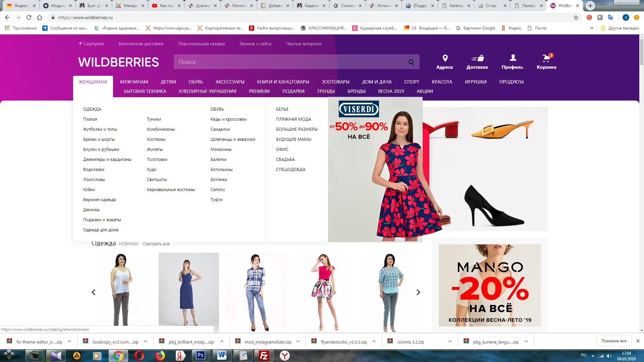644x362 pixels.
Task: Select the КРАСОТА menu category
Action: pos(442,82)
